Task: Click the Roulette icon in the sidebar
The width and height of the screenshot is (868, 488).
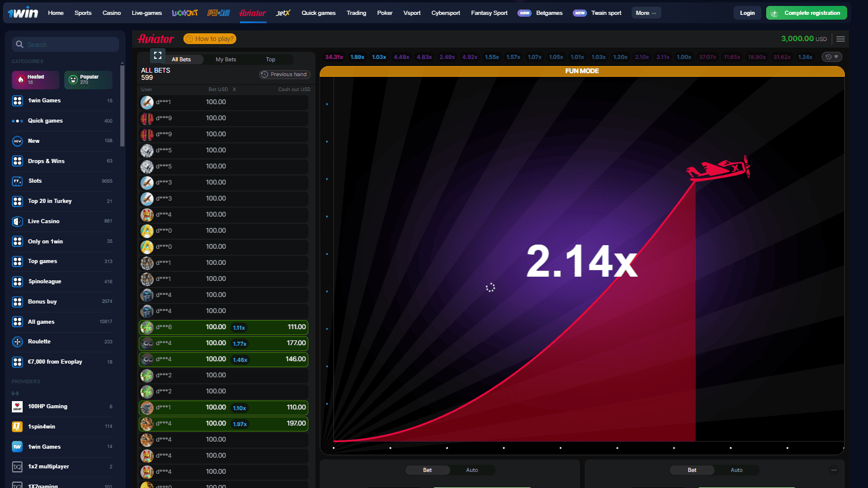Action: pyautogui.click(x=17, y=342)
